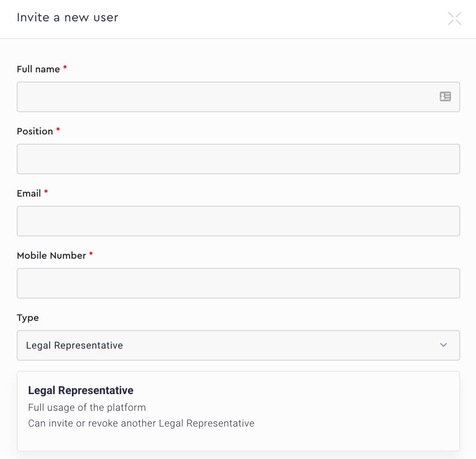Focus the Full name input field
Screen dimensions: 476x459
pyautogui.click(x=227, y=97)
